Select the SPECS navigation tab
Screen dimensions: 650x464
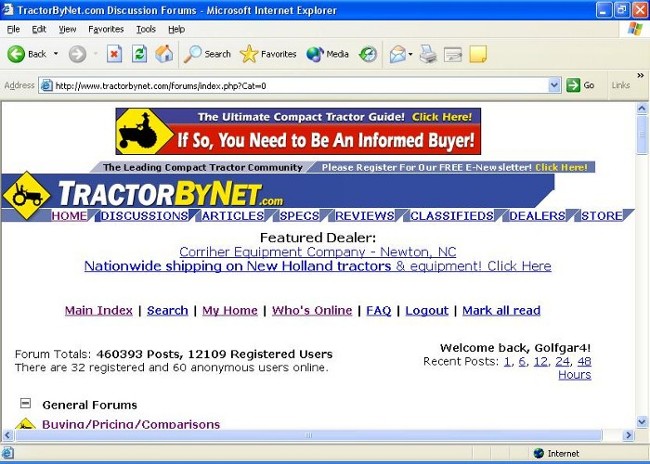(299, 216)
